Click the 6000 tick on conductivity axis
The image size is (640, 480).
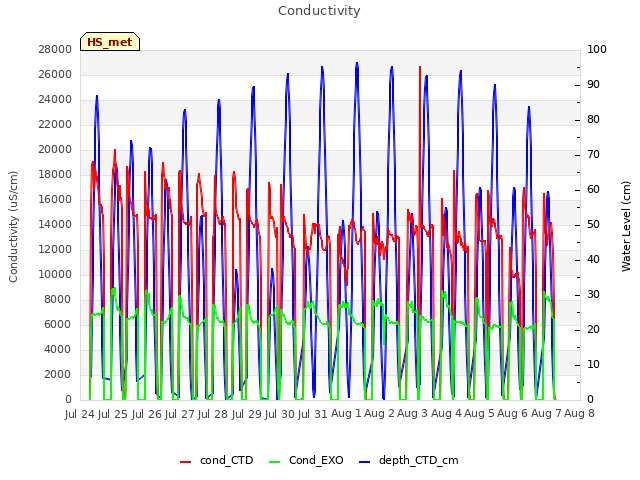coord(58,324)
